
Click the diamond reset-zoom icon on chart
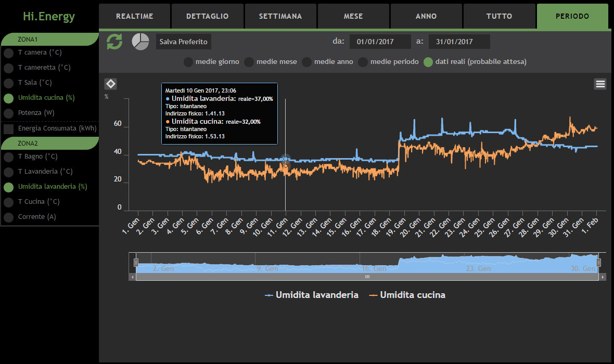tap(111, 84)
